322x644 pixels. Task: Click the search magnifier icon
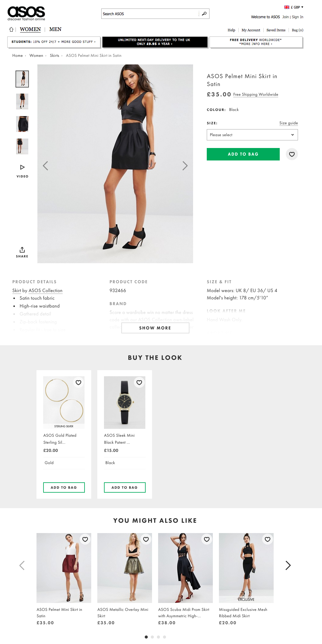pos(204,14)
